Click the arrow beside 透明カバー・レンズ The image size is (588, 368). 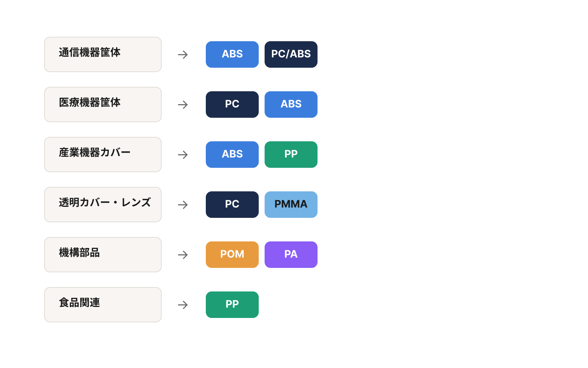pyautogui.click(x=183, y=205)
